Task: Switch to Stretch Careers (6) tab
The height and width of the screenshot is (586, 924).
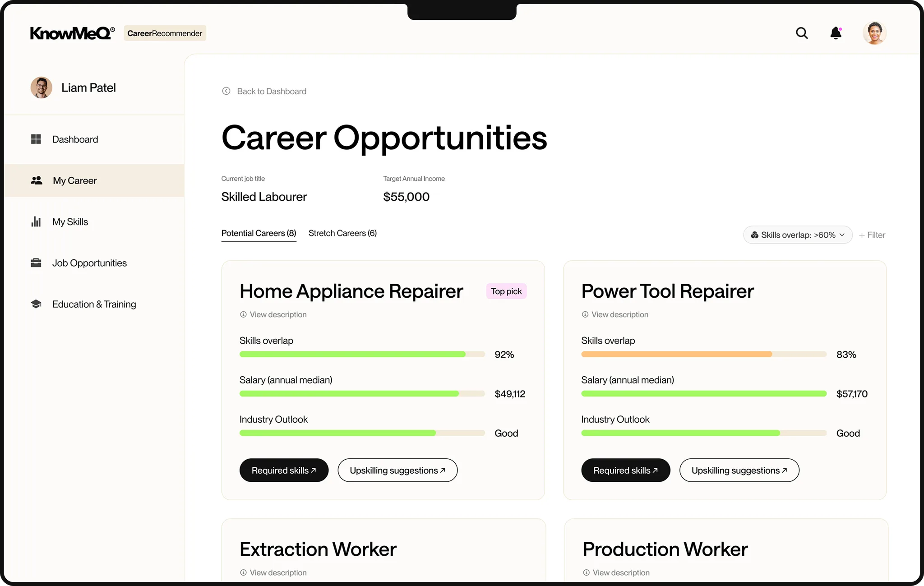Action: pyautogui.click(x=342, y=233)
